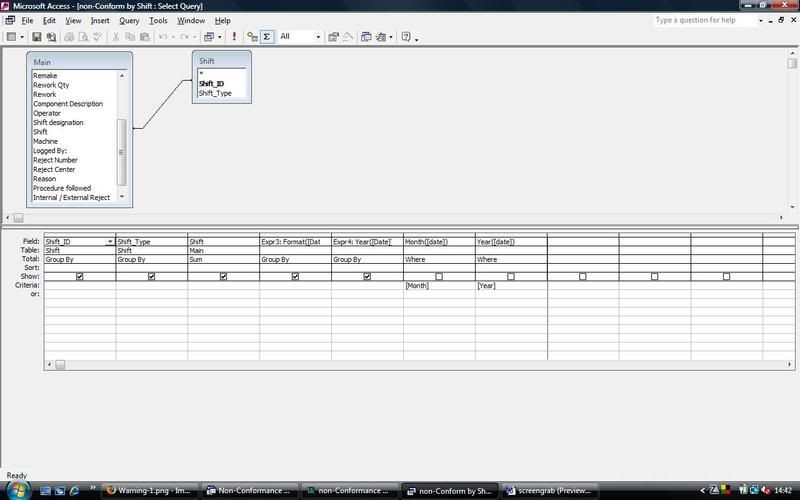This screenshot has width=800, height=500.
Task: Check Show box in second empty grid column
Action: click(655, 277)
